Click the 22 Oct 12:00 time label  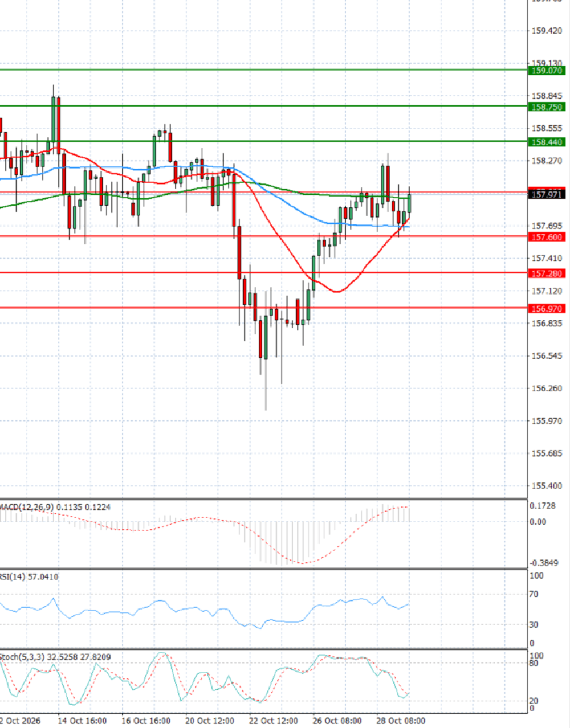(274, 721)
